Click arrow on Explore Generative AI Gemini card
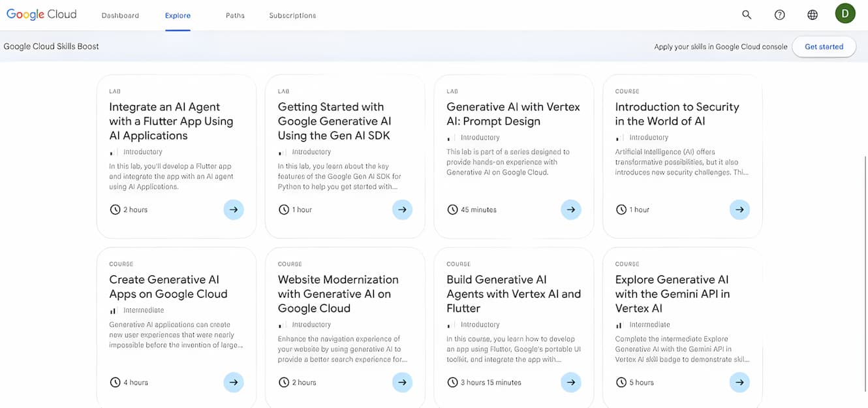The width and height of the screenshot is (868, 408). point(739,383)
